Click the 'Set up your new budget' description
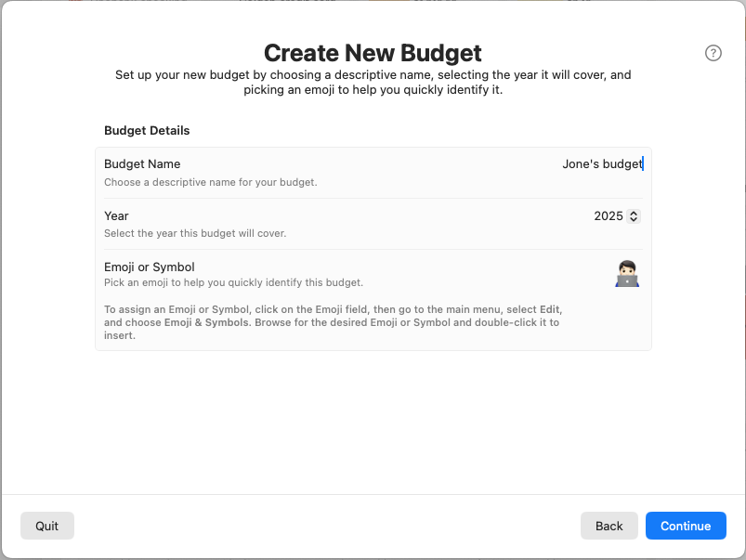The image size is (746, 560). point(373,83)
